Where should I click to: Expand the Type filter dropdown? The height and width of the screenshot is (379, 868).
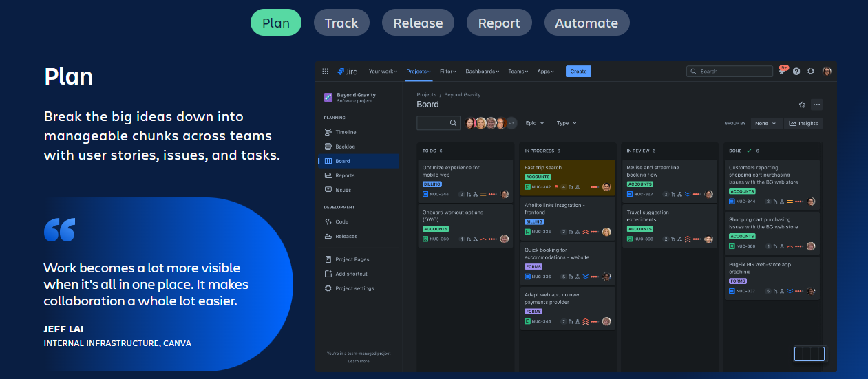pos(567,123)
